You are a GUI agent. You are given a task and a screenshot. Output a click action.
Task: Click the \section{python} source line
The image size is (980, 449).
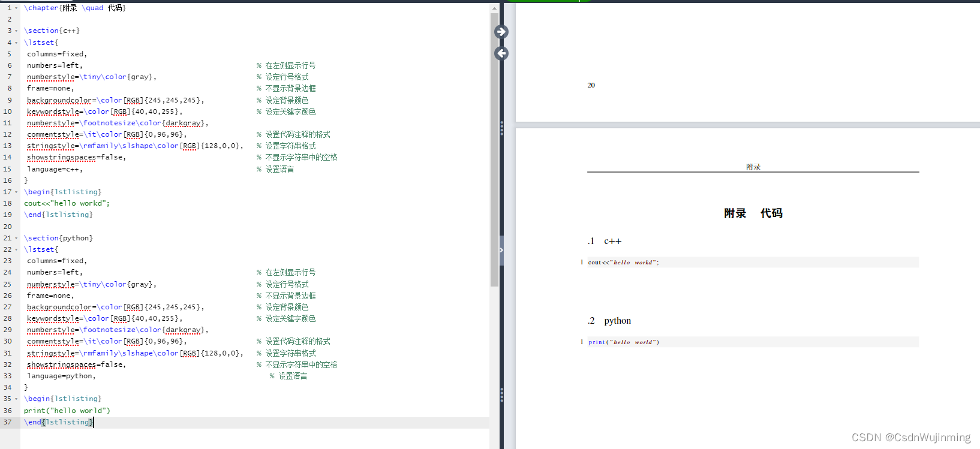click(58, 238)
